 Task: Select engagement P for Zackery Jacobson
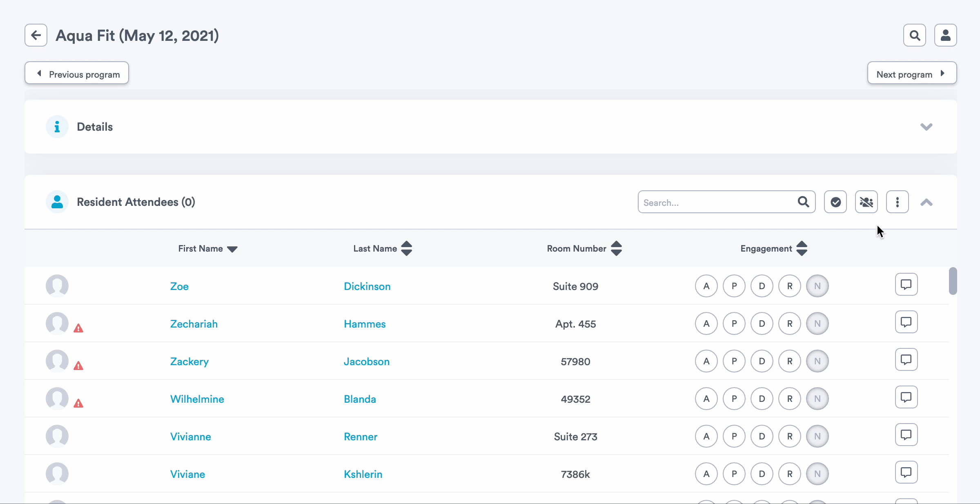734,361
